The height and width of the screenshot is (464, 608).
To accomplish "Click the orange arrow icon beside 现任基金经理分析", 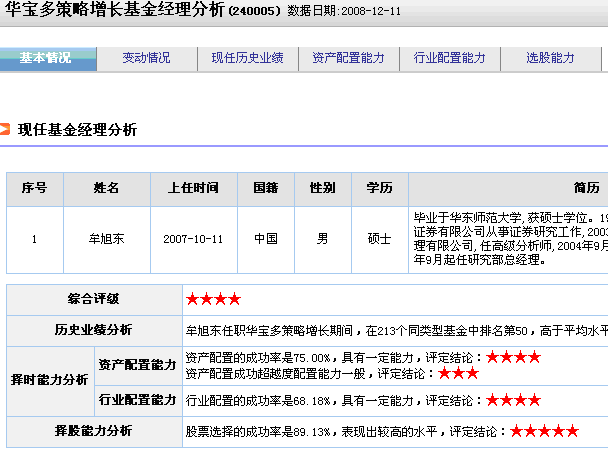I will (5, 130).
